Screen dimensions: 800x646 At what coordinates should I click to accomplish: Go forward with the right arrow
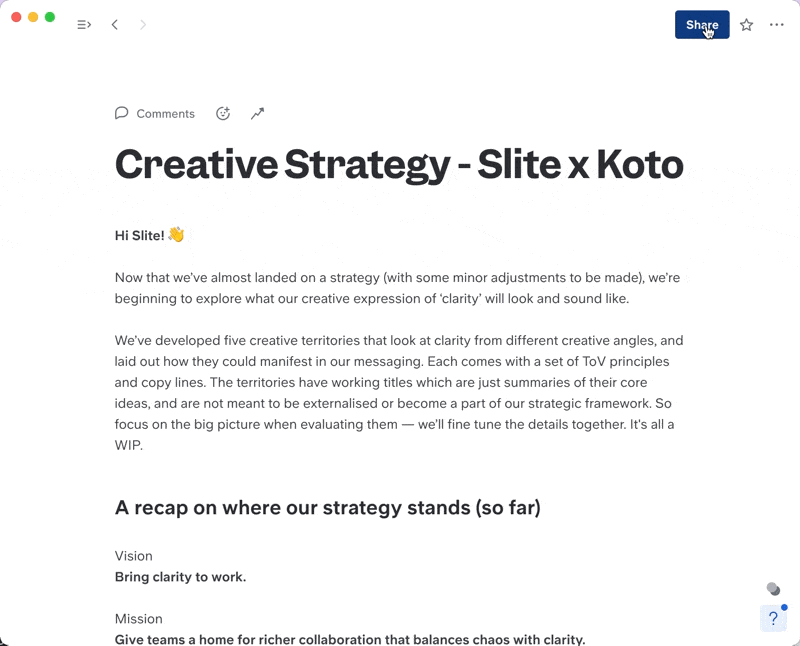click(x=143, y=24)
